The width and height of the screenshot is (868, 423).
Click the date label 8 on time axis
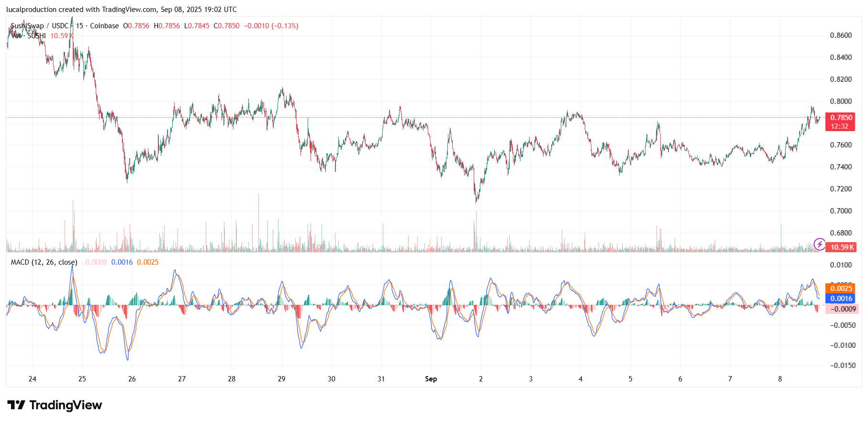coord(780,379)
